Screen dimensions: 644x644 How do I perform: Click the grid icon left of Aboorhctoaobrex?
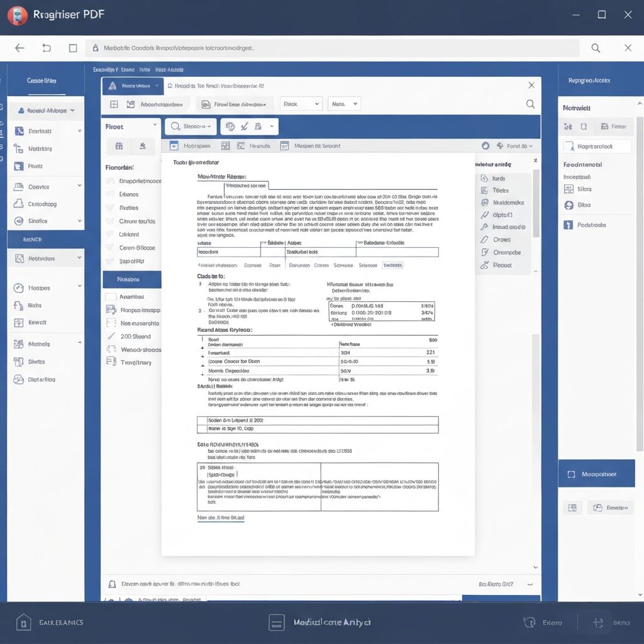click(114, 104)
